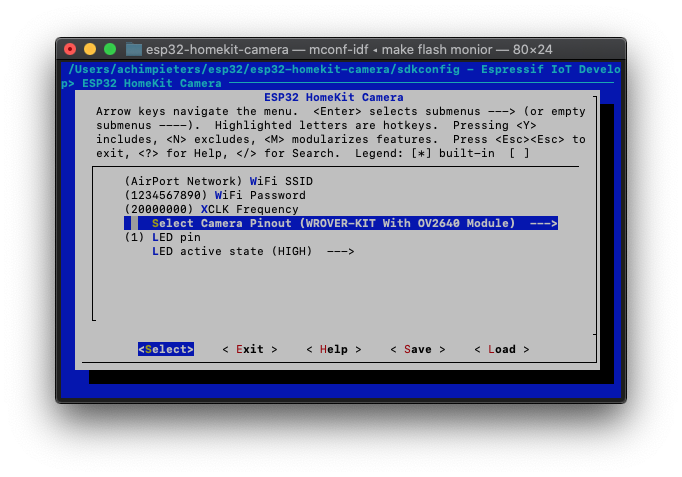The image size is (682, 477).
Task: Choose the XCLK Frequency option
Action: click(x=212, y=209)
